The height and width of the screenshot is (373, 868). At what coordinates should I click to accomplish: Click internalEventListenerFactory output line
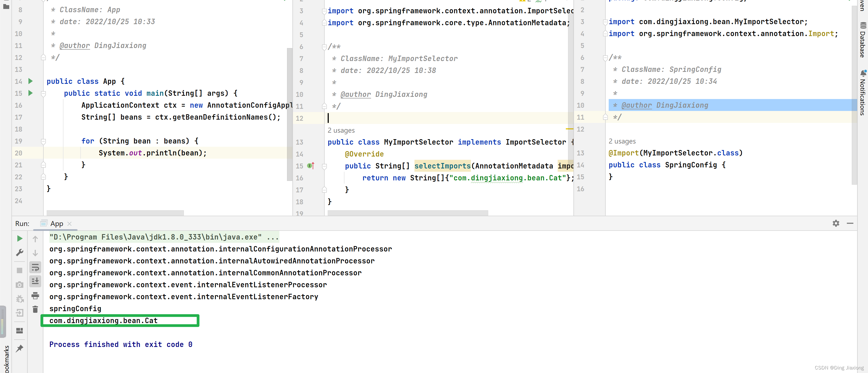tap(184, 297)
